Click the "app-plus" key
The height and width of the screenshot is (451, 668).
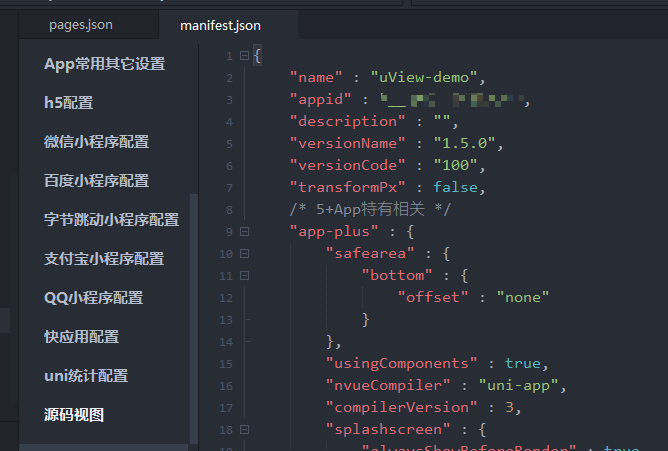click(x=334, y=232)
